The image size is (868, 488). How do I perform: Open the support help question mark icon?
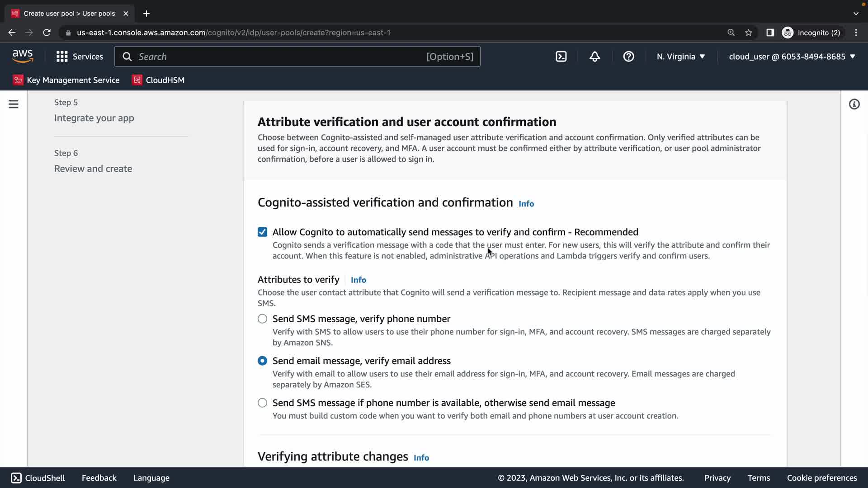coord(628,56)
